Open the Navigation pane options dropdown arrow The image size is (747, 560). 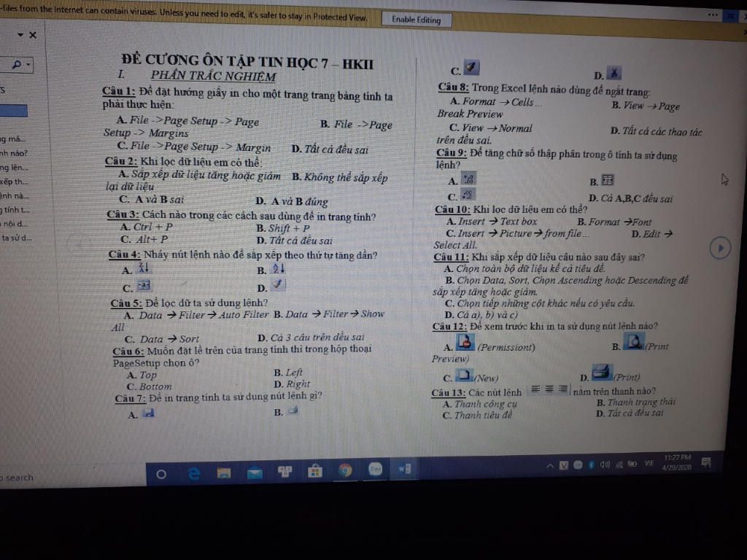(20, 35)
